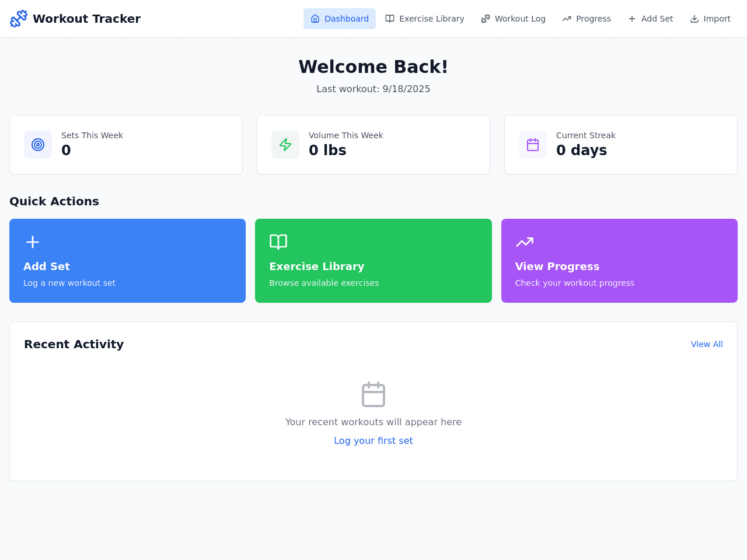
Task: Click the 'Current Streak' label
Action: 586,135
